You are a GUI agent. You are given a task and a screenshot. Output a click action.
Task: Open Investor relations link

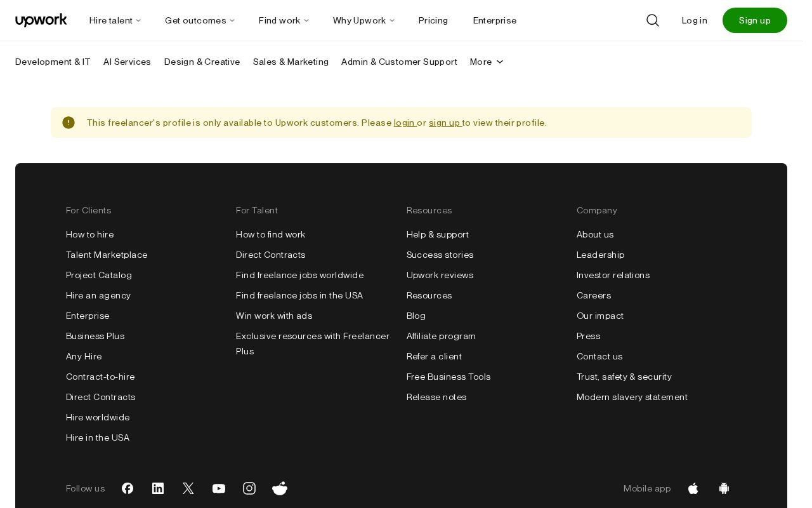(613, 275)
